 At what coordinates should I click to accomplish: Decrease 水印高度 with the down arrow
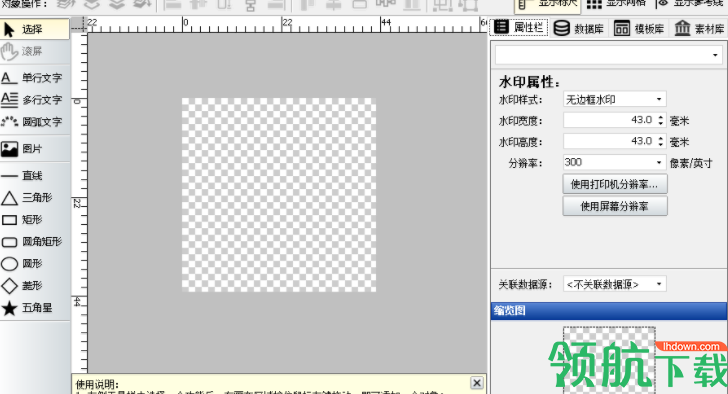pos(661,144)
